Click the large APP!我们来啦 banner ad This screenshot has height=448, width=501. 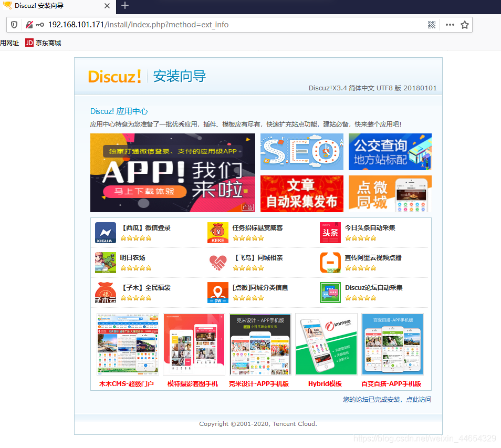[173, 173]
